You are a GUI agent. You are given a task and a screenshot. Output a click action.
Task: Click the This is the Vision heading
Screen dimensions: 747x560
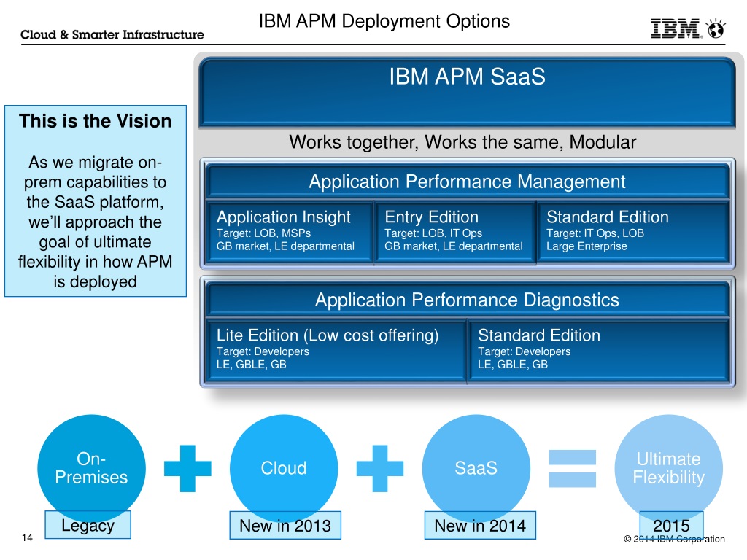click(96, 121)
